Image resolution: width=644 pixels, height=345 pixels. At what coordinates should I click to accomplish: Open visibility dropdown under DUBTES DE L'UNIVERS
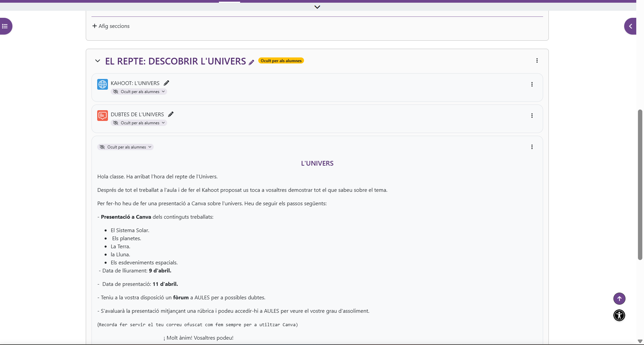(x=139, y=123)
